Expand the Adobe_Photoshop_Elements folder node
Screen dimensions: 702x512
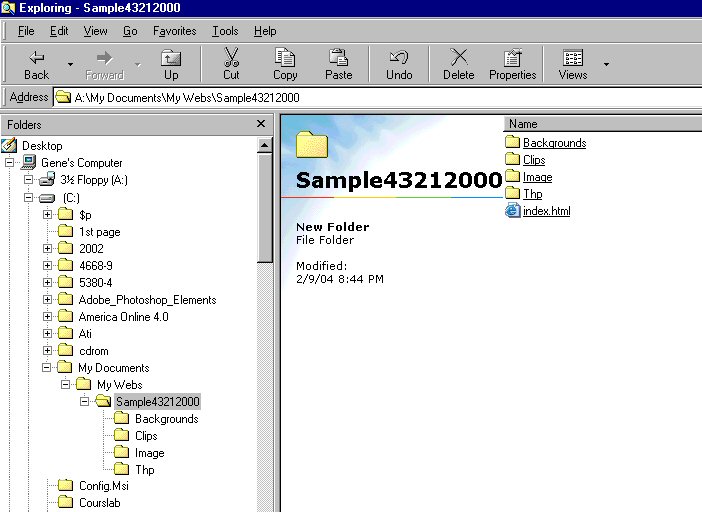tap(47, 299)
